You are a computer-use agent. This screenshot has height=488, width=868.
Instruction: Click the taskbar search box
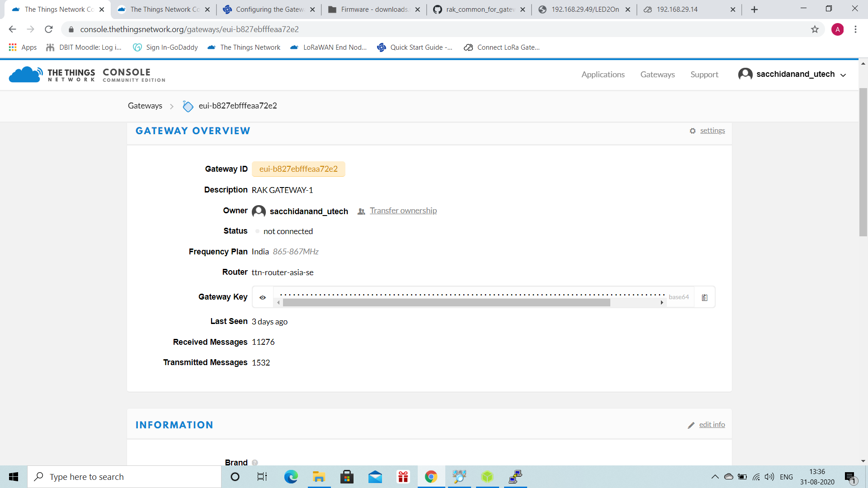[x=124, y=477]
